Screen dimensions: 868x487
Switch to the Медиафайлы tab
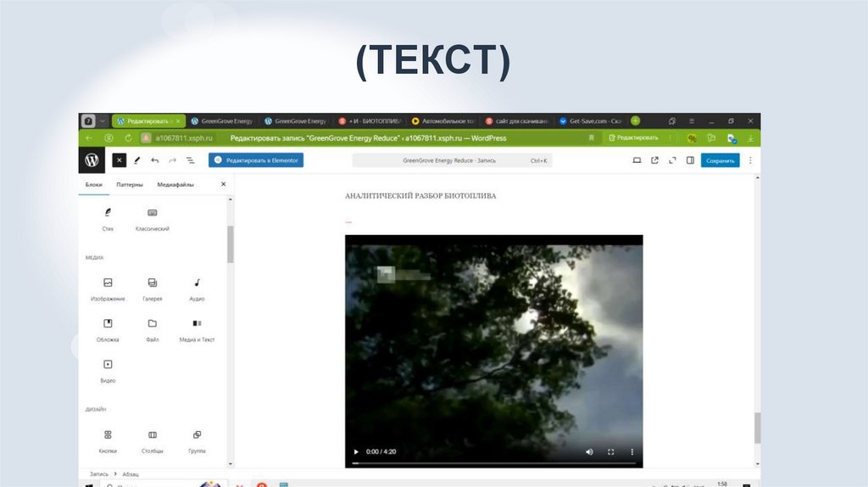(175, 184)
